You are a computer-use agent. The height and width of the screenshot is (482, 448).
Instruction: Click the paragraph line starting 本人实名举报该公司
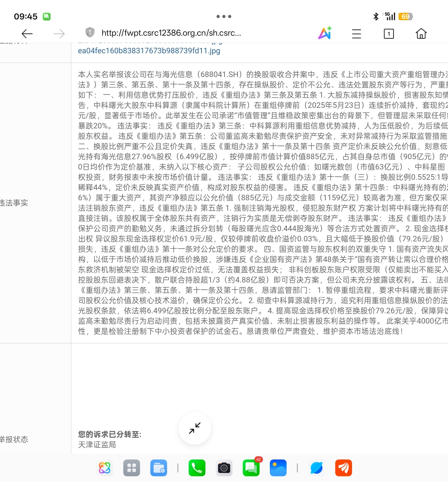tap(263, 74)
